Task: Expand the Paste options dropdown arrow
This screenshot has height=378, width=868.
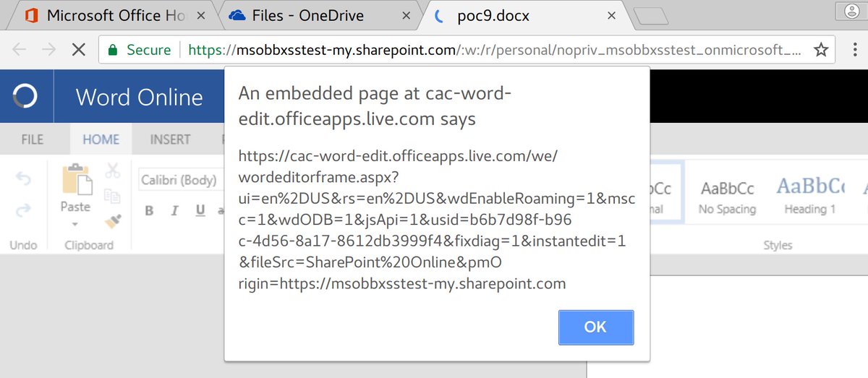Action: pyautogui.click(x=76, y=225)
